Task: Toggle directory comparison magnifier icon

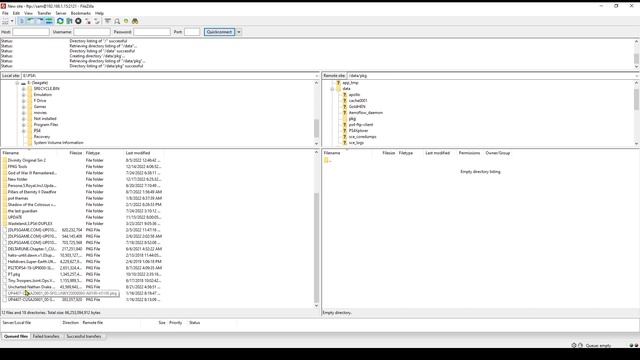Action: (117, 21)
